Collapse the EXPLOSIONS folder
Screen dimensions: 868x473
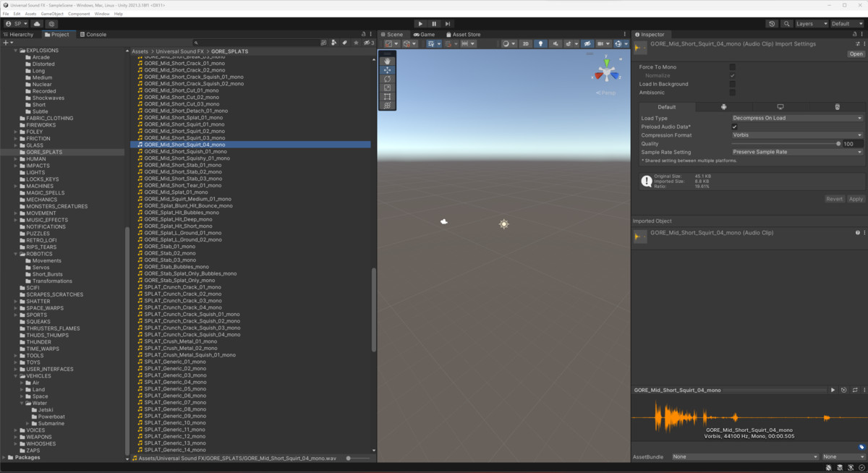click(15, 51)
